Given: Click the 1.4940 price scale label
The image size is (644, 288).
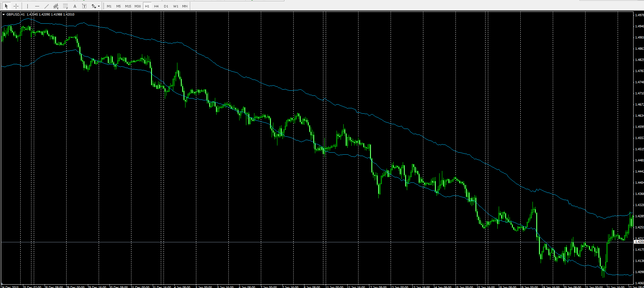Looking at the screenshot, I should (639, 26).
